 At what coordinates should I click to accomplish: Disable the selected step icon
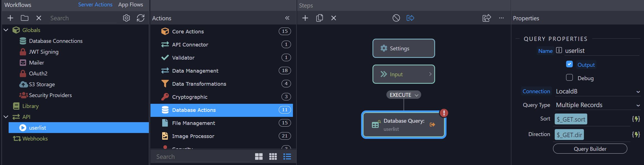[x=396, y=18]
